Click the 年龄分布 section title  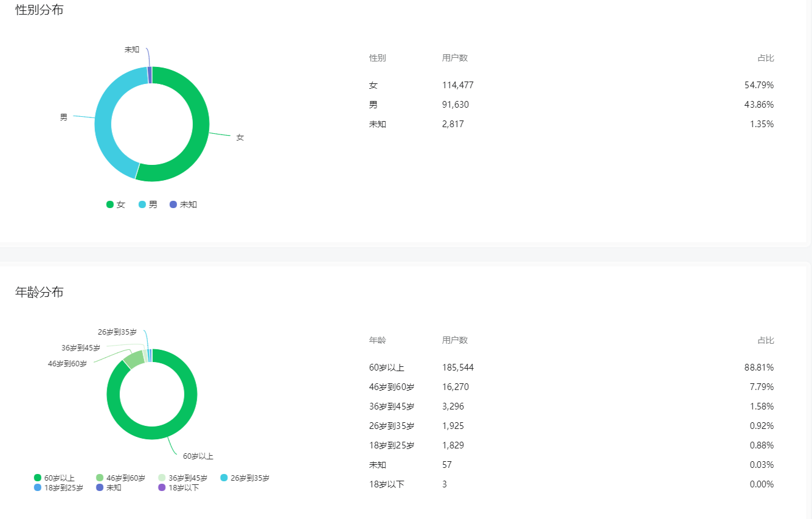(40, 292)
